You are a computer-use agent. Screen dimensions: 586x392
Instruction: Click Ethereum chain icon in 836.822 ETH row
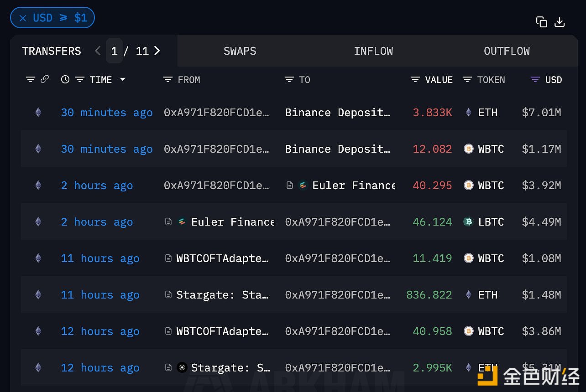point(38,294)
